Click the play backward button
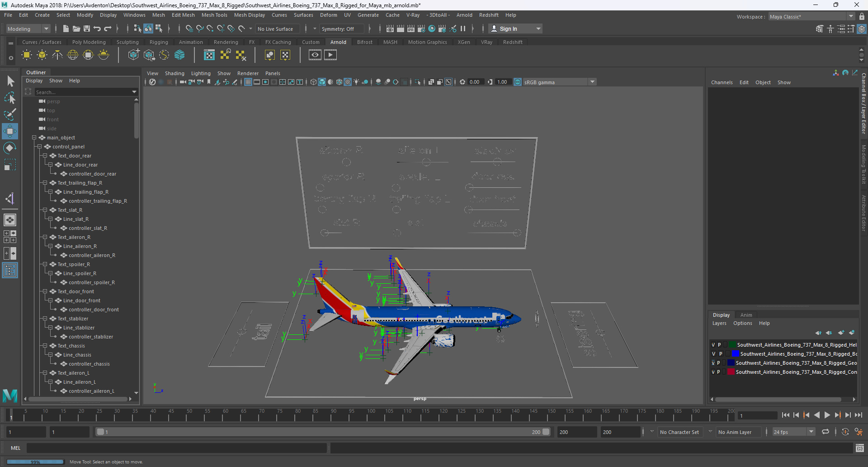Screen dimensions: 868x467 coord(817,415)
